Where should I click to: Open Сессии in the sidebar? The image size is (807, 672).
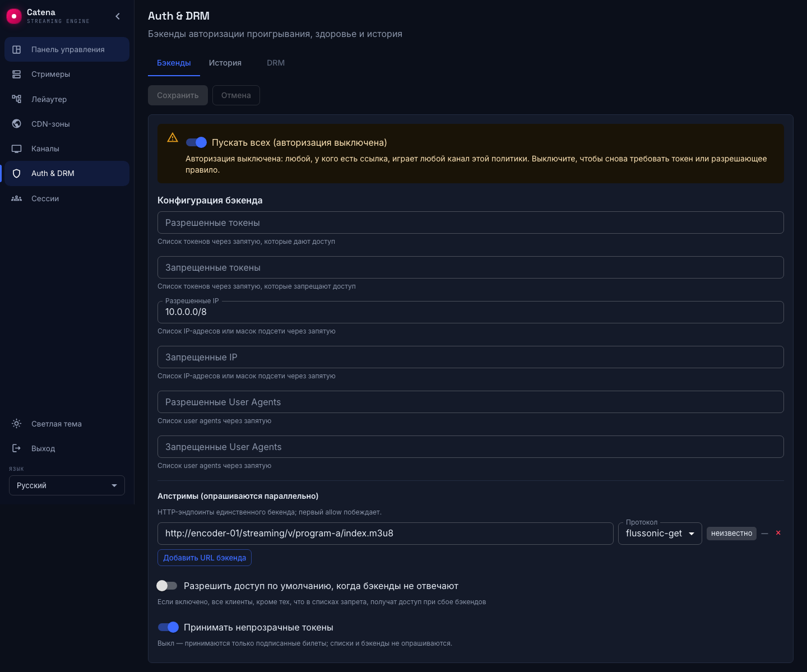67,198
